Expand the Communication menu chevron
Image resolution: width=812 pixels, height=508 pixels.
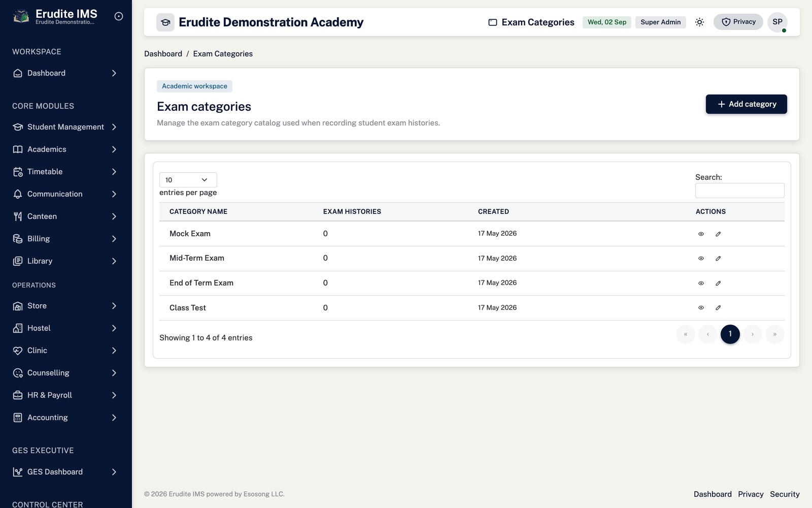click(x=114, y=194)
